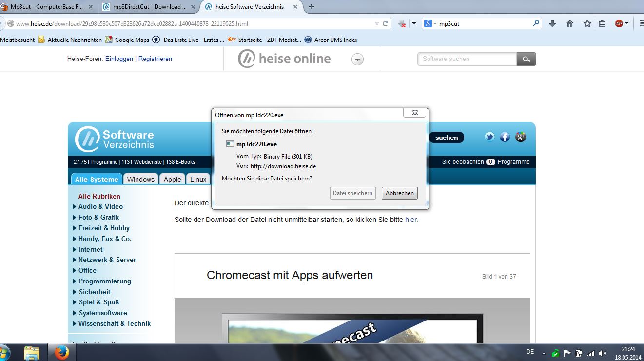Click the magnifier icon in Google search box
644x361 pixels.
click(x=536, y=23)
